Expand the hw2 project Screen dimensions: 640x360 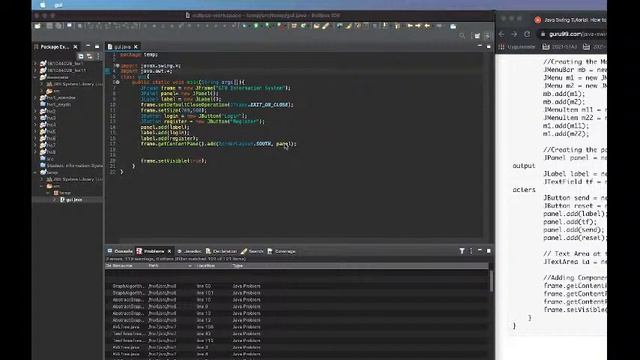pyautogui.click(x=36, y=111)
